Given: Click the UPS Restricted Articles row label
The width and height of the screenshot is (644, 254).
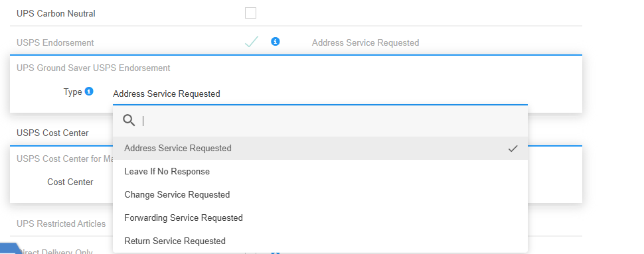Looking at the screenshot, I should click(x=61, y=223).
